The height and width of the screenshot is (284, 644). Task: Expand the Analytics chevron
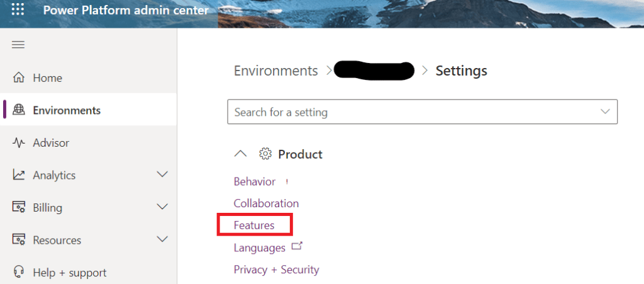162,174
